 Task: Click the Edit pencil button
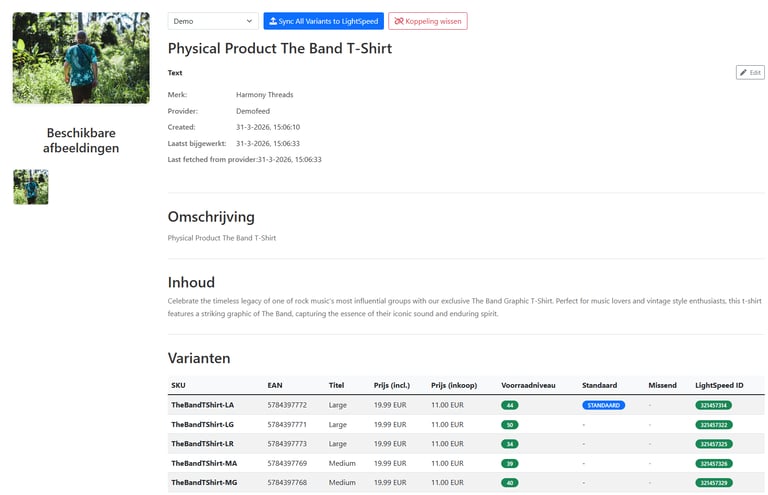(x=750, y=72)
